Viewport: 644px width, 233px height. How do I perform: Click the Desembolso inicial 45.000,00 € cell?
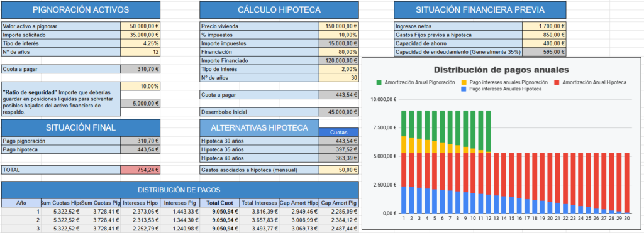pyautogui.click(x=339, y=112)
